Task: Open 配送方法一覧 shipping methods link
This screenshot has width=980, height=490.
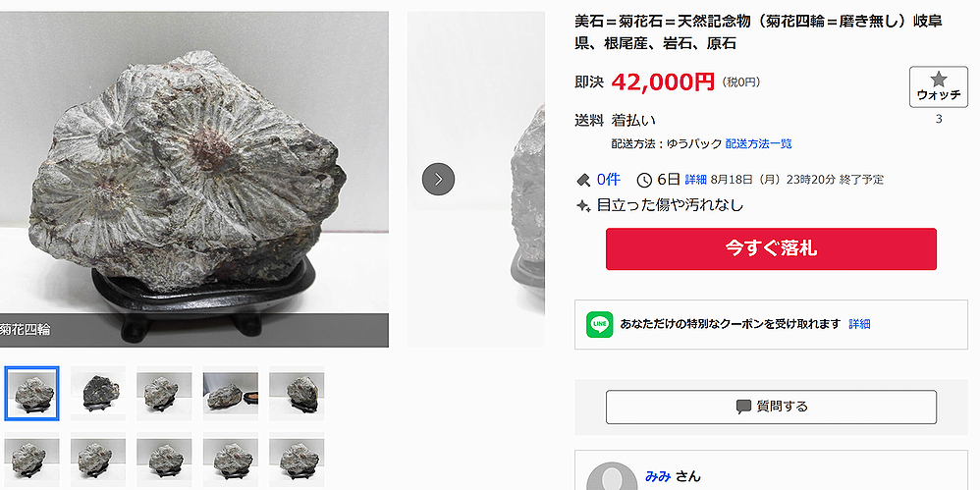Action: click(x=758, y=144)
